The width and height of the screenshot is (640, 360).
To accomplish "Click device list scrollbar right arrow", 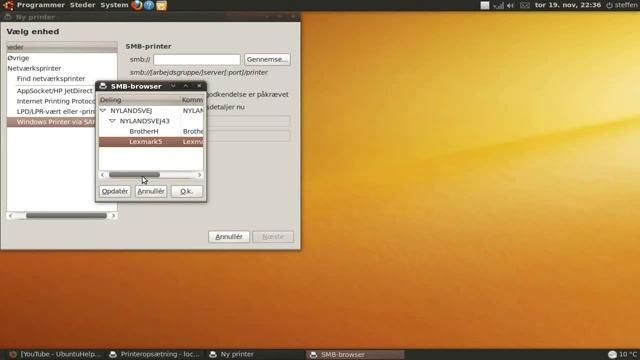I will pos(113,216).
